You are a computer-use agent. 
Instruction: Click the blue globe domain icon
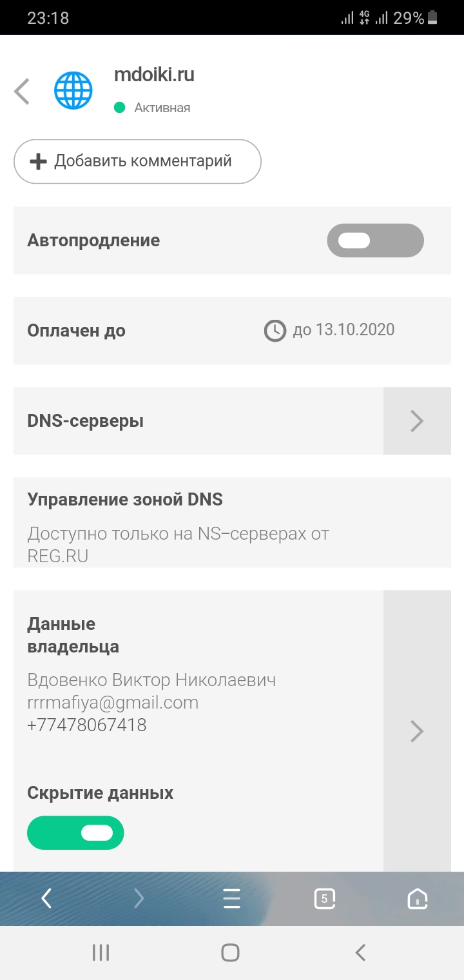pos(73,90)
